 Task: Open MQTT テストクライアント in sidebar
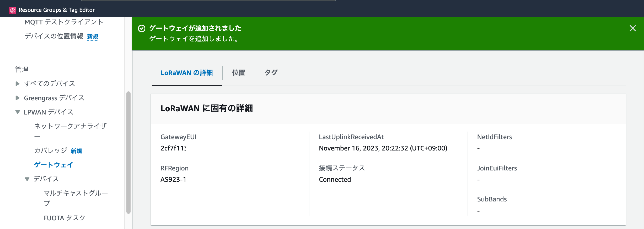tap(64, 22)
